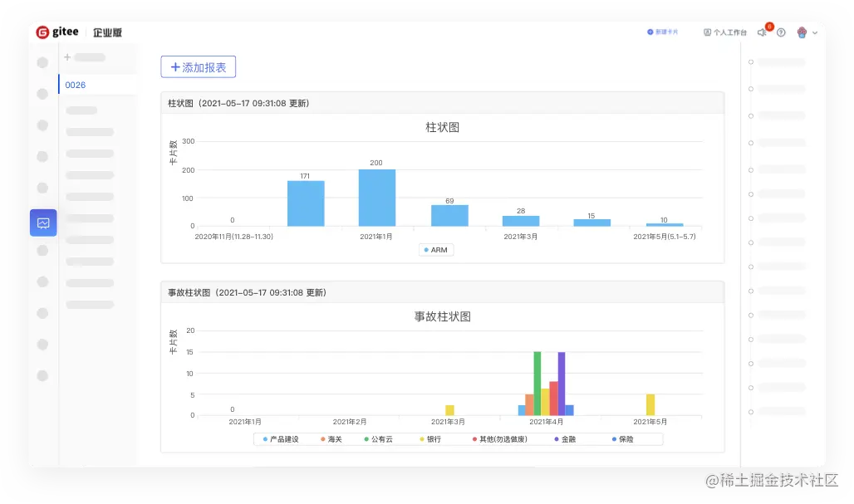This screenshot has height=504, width=854.
Task: Toggle the ARM legend entry
Action: (435, 250)
